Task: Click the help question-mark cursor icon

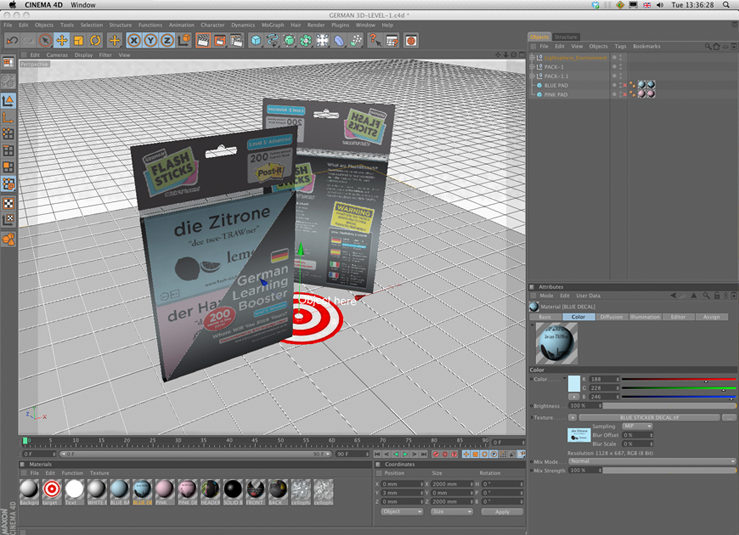Action: tap(375, 41)
